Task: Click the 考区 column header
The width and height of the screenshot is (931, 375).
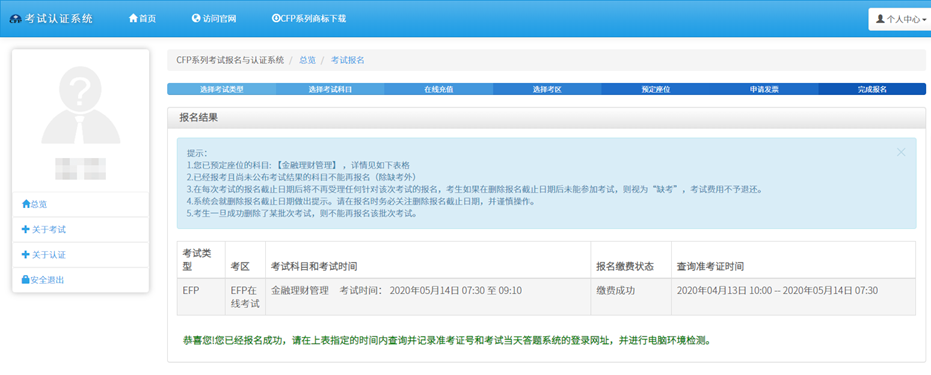Action: [245, 260]
